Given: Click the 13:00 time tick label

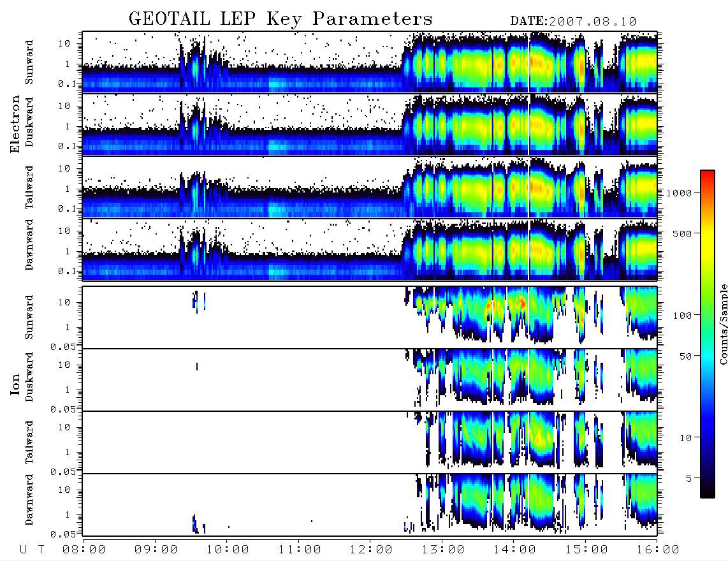Looking at the screenshot, I should click(x=443, y=550).
